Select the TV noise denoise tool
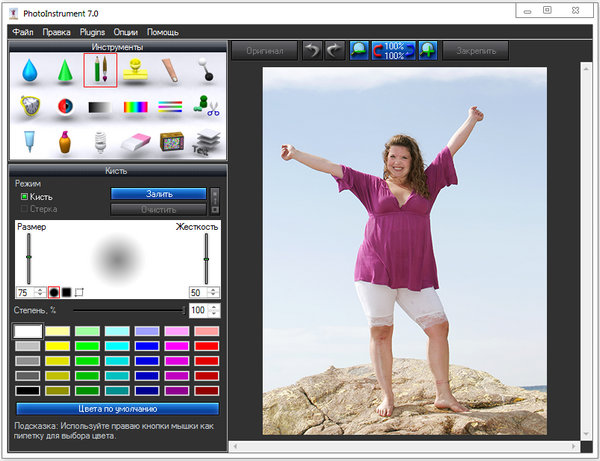The width and height of the screenshot is (600, 461). pos(171,142)
